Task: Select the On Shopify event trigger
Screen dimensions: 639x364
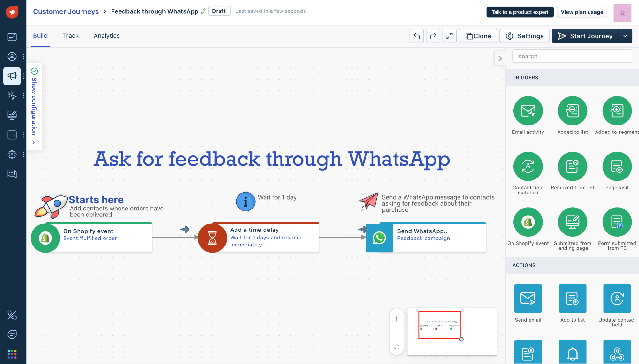Action: click(x=527, y=222)
